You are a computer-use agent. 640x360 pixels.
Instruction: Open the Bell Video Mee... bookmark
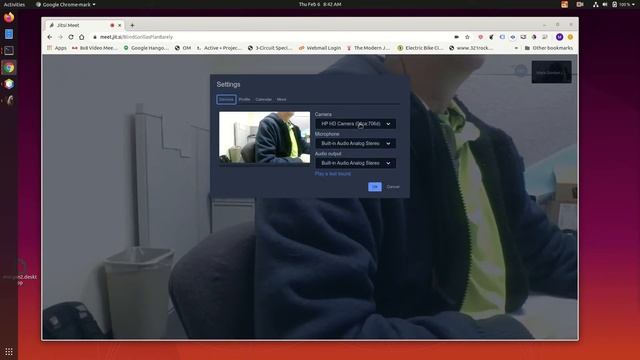pos(94,48)
